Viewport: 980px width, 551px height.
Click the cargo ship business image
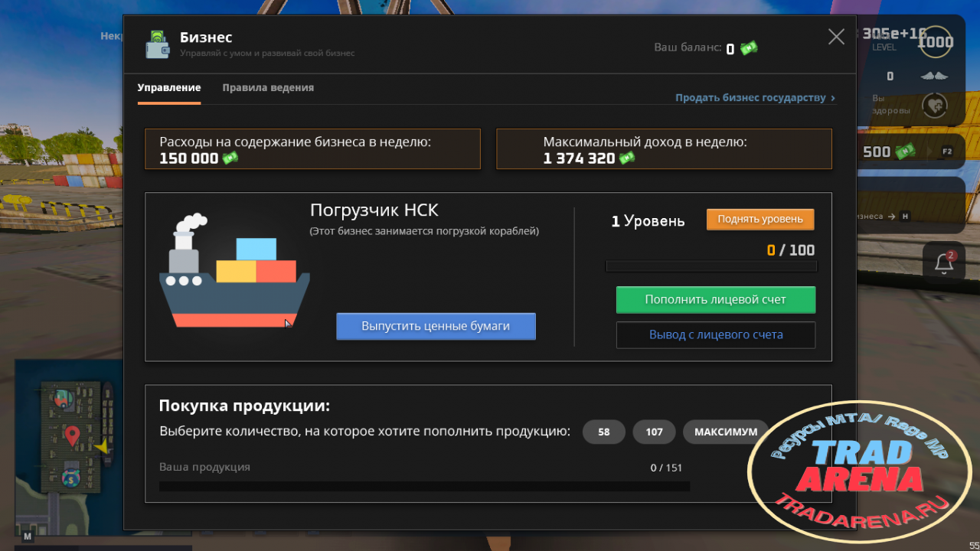point(234,270)
